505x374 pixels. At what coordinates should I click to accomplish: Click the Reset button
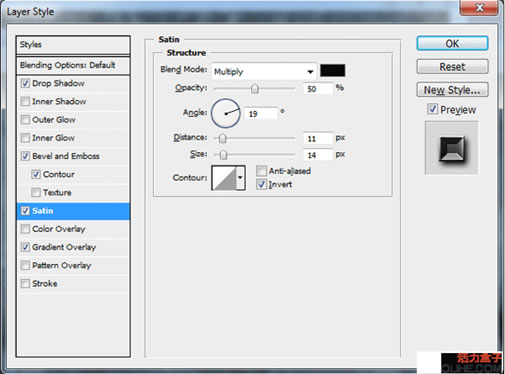click(452, 67)
